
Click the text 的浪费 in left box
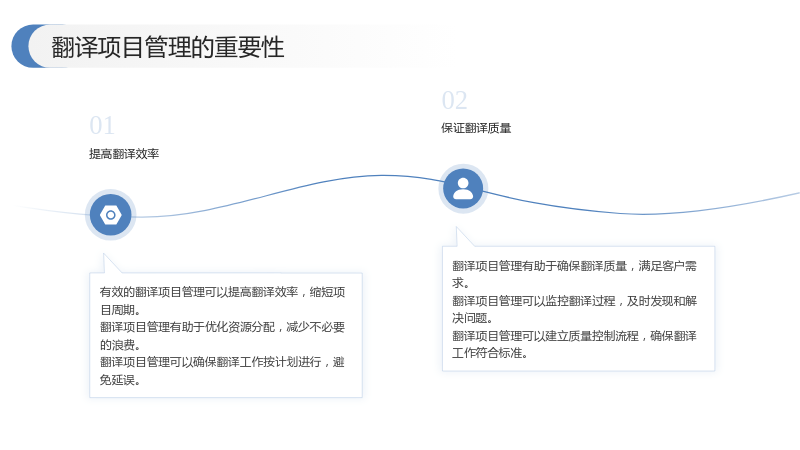[x=119, y=345]
